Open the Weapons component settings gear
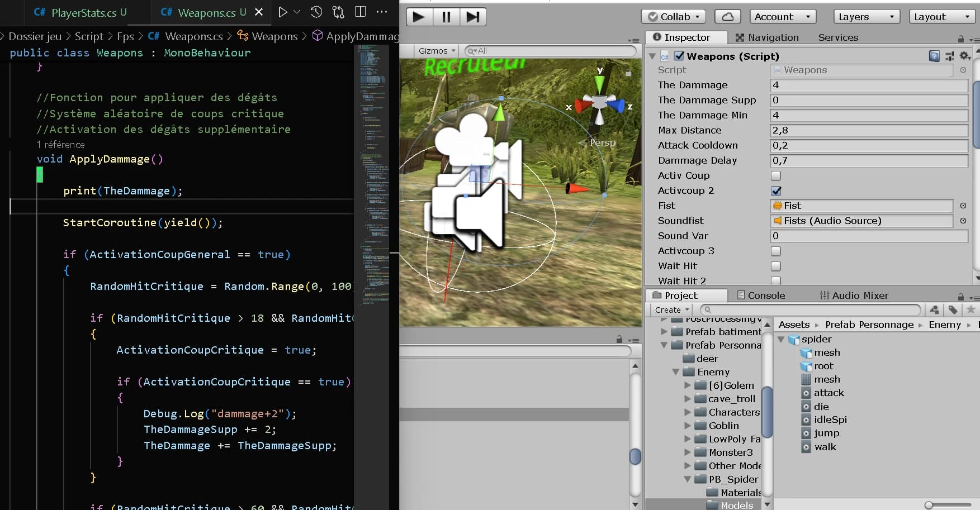 pos(965,56)
